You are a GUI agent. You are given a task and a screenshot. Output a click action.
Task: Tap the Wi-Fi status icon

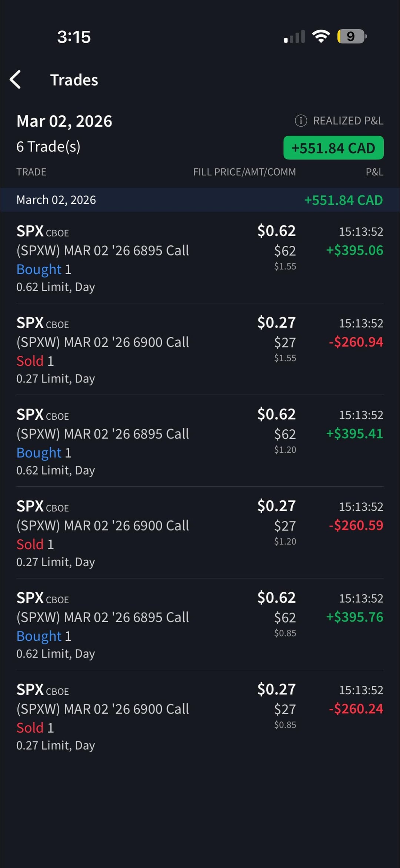pos(321,36)
